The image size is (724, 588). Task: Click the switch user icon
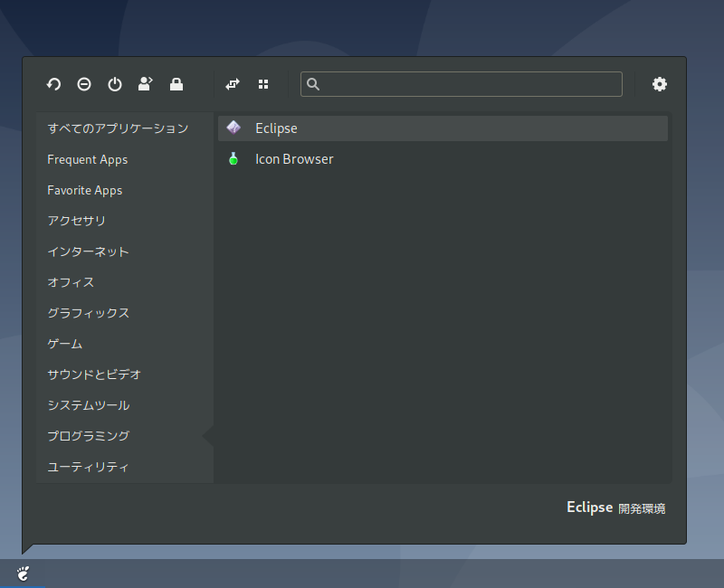click(146, 84)
